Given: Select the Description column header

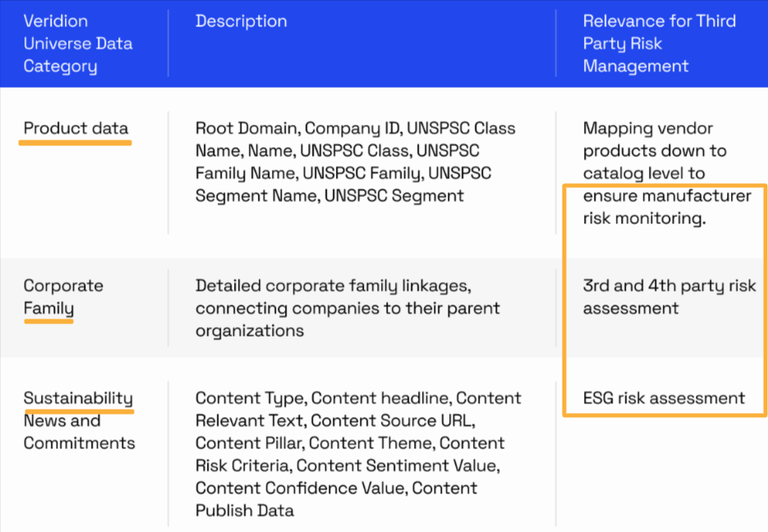Looking at the screenshot, I should (x=241, y=21).
